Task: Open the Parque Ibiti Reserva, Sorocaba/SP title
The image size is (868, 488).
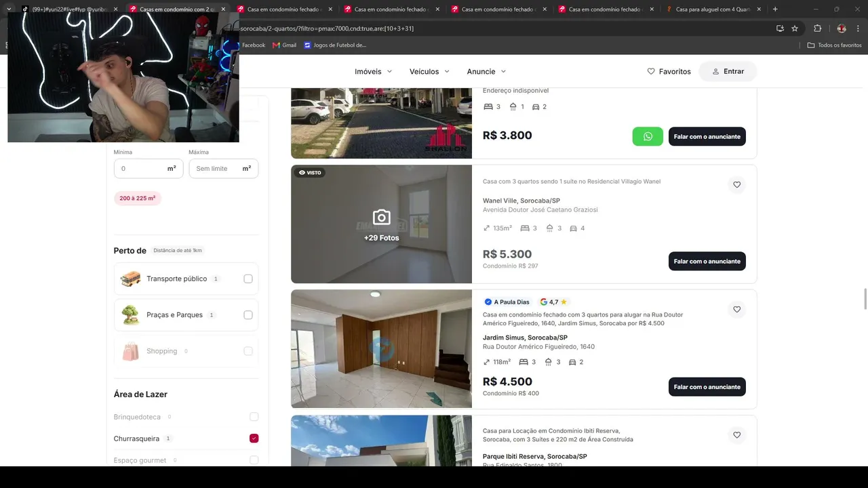Action: click(x=535, y=456)
